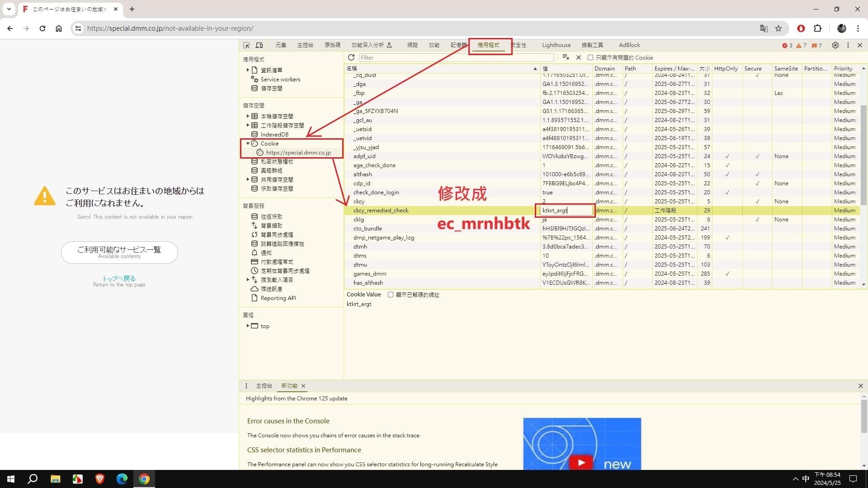Toggle the device toolbar icon
The height and width of the screenshot is (488, 868).
pyautogui.click(x=259, y=45)
